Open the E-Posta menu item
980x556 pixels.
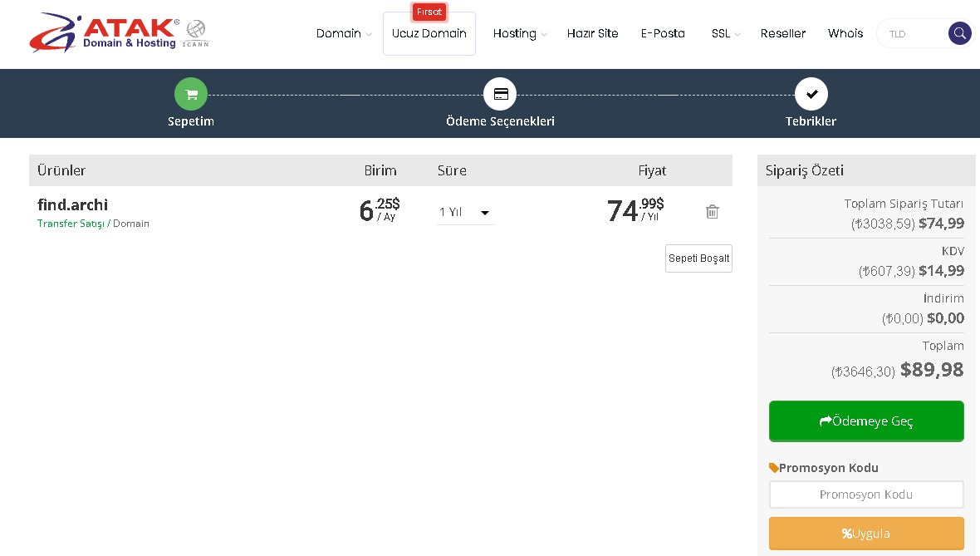pos(663,34)
